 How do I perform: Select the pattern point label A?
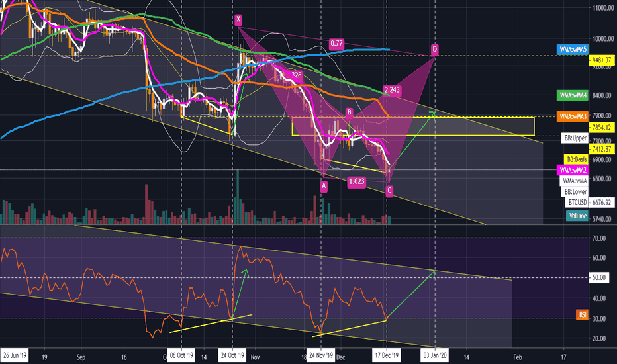[324, 186]
